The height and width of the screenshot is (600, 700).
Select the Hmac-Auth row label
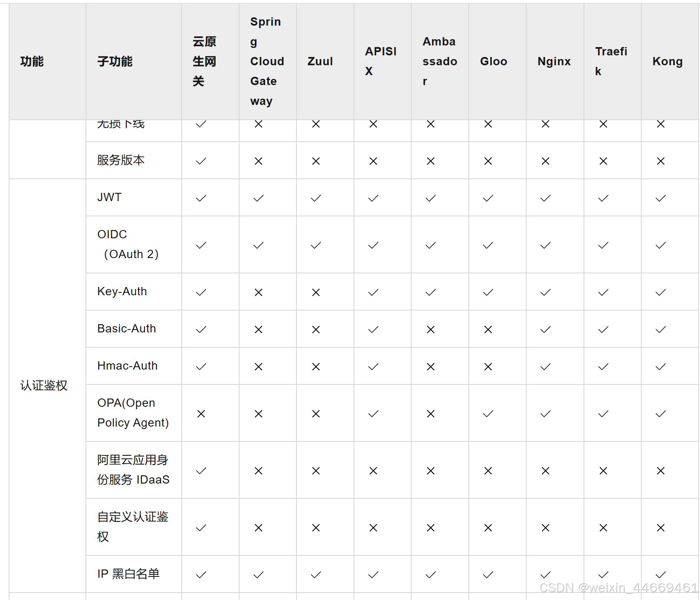(x=128, y=366)
